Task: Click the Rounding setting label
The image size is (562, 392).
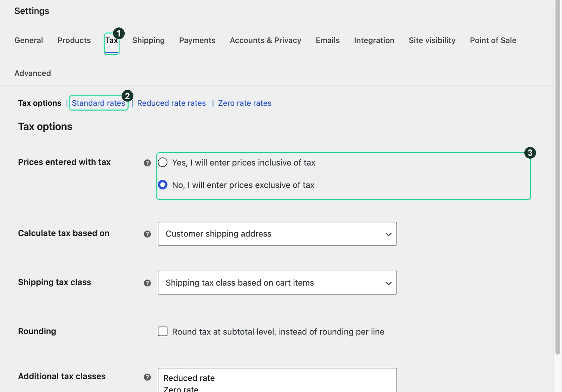Action: [x=37, y=331]
